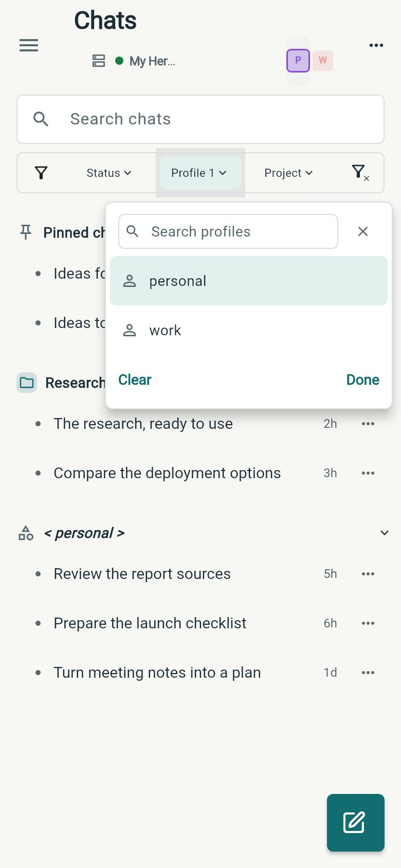Click the Research folder icon
Screen dimensions: 401x868
pos(27,383)
